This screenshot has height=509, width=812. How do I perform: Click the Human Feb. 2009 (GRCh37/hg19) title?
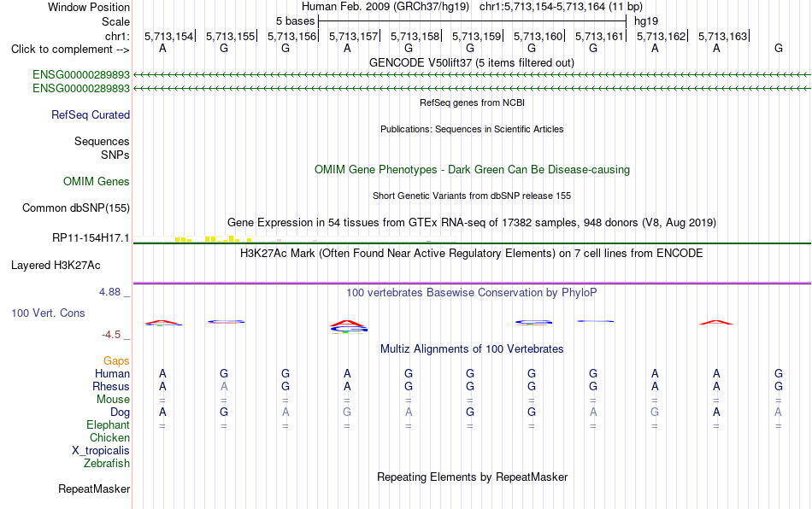385,7
